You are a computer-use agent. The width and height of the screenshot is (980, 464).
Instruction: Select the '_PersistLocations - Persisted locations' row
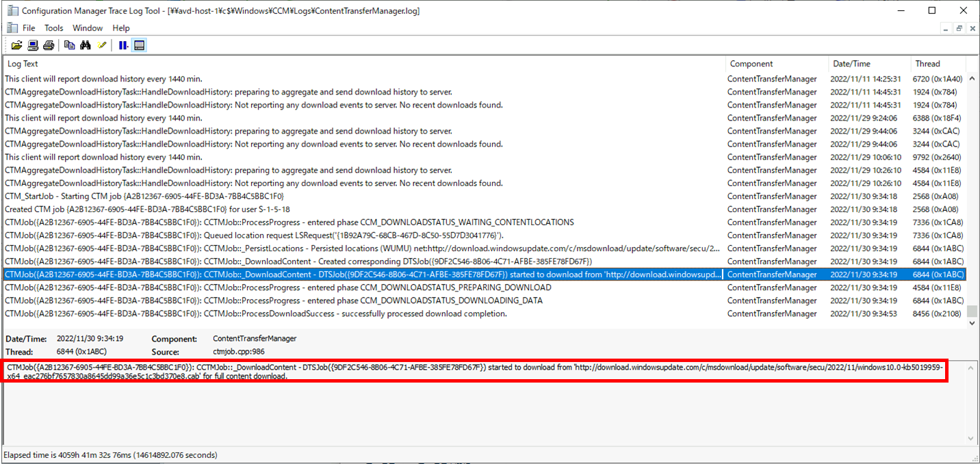point(484,248)
